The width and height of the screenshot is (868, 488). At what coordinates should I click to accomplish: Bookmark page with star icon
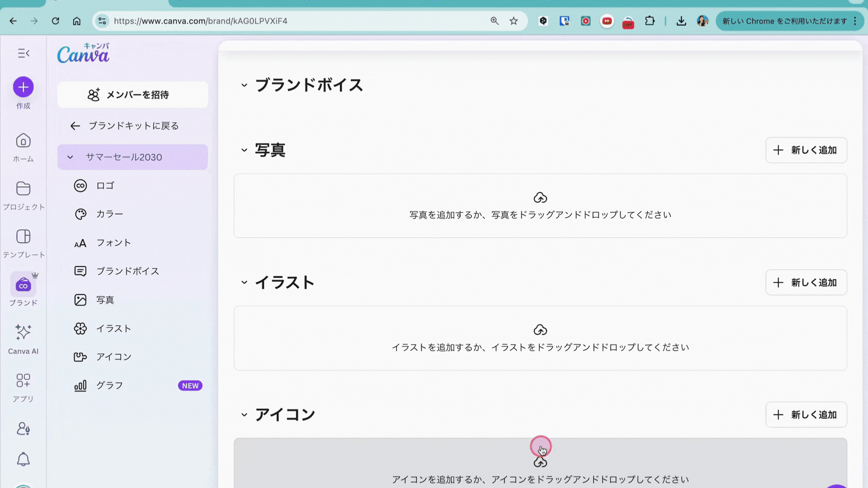(x=514, y=21)
